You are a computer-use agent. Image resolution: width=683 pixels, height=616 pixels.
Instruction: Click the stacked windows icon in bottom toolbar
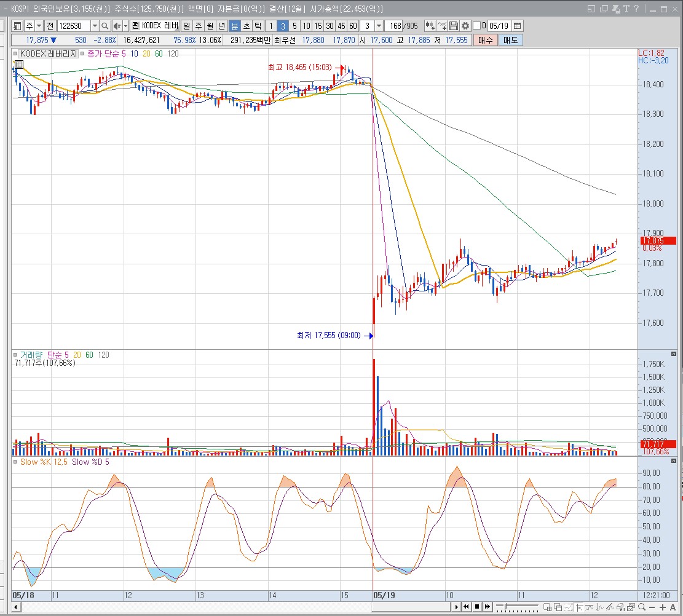point(558,607)
